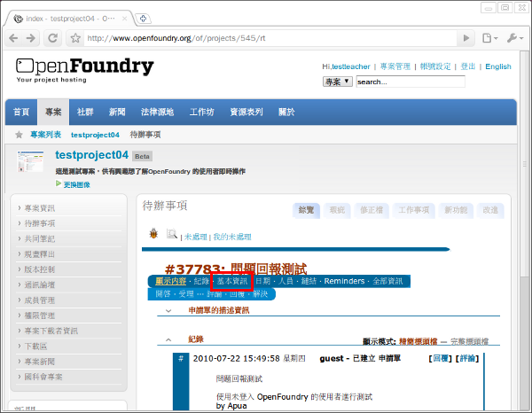Click testproject04 breadcrumb link
This screenshot has width=532, height=413.
coord(95,135)
